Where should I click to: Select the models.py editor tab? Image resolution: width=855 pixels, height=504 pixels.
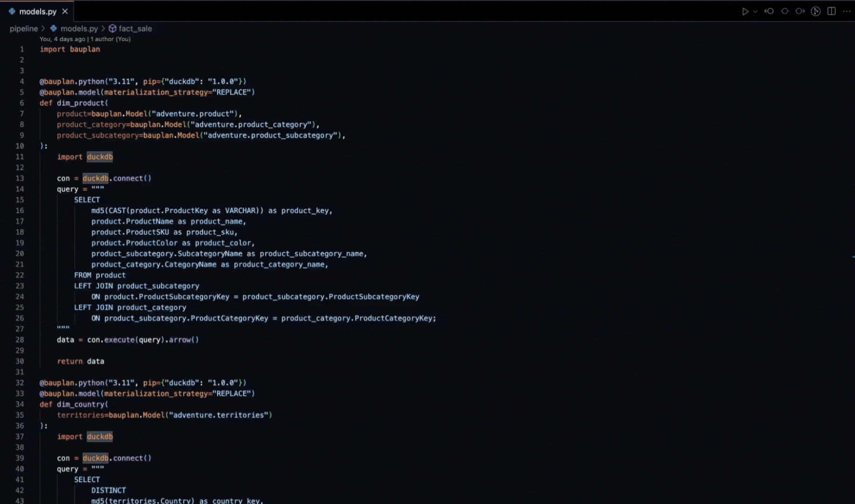37,11
